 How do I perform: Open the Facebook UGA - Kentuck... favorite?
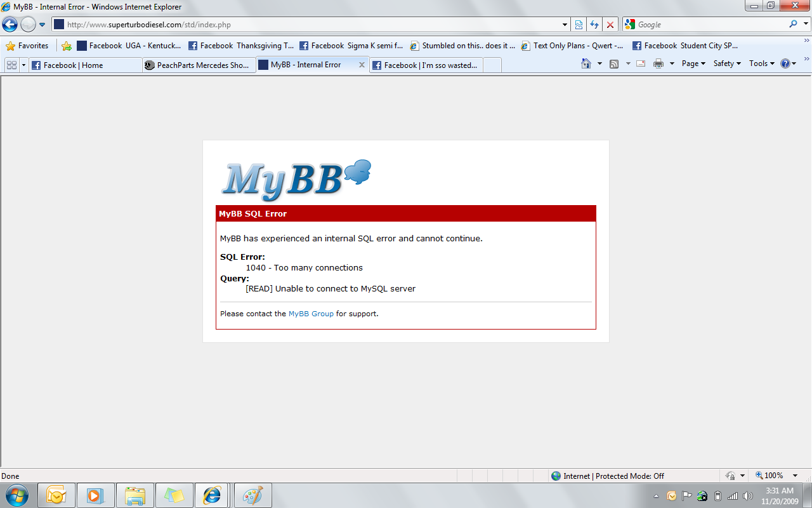(129, 46)
